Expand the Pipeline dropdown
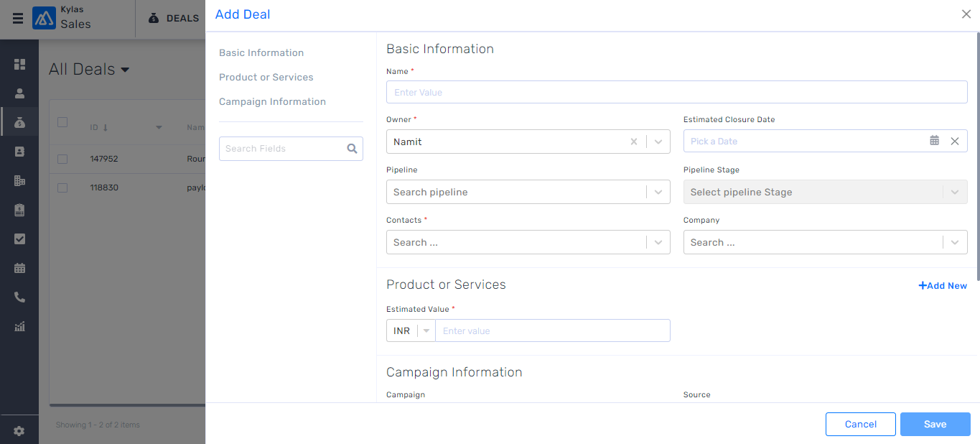980x444 pixels. [658, 192]
